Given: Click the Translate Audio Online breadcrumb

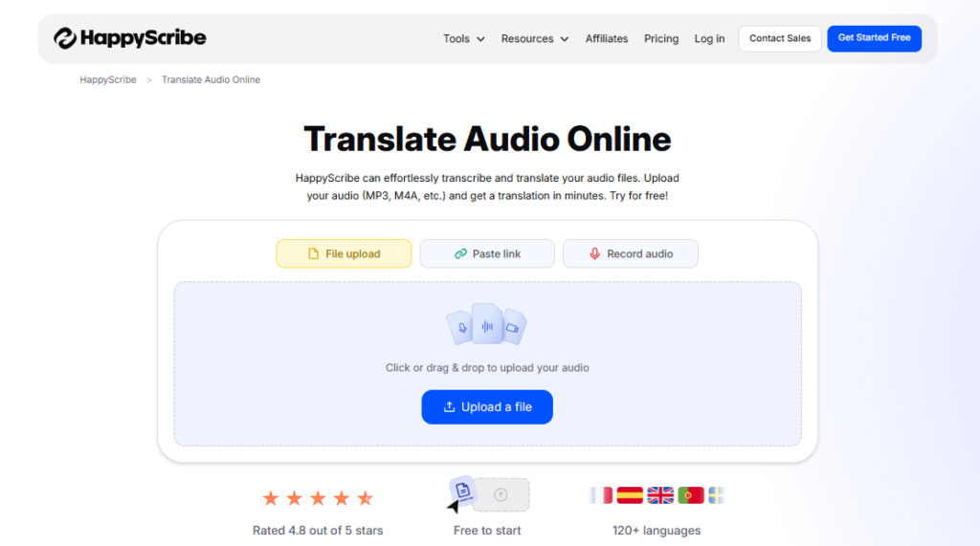Looking at the screenshot, I should (211, 80).
